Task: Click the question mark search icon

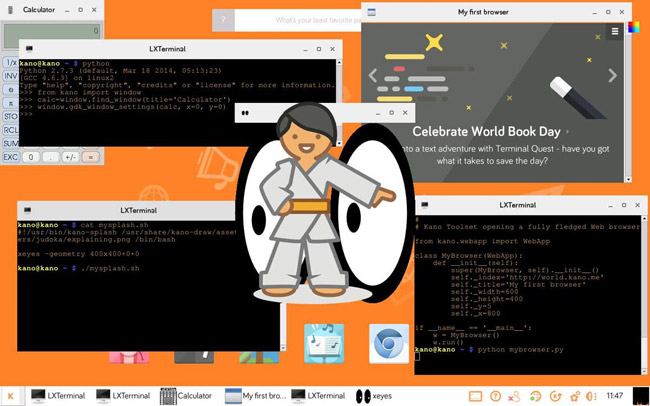Action: [223, 20]
